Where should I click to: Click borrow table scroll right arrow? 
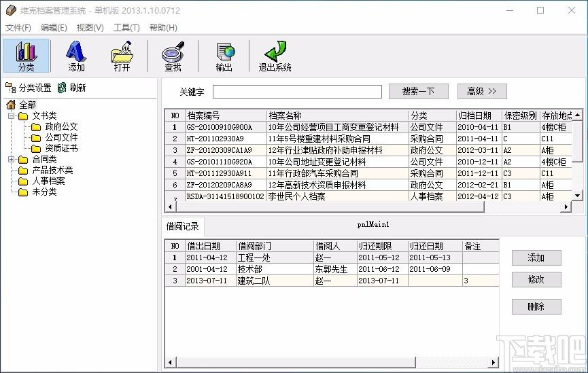click(x=493, y=362)
